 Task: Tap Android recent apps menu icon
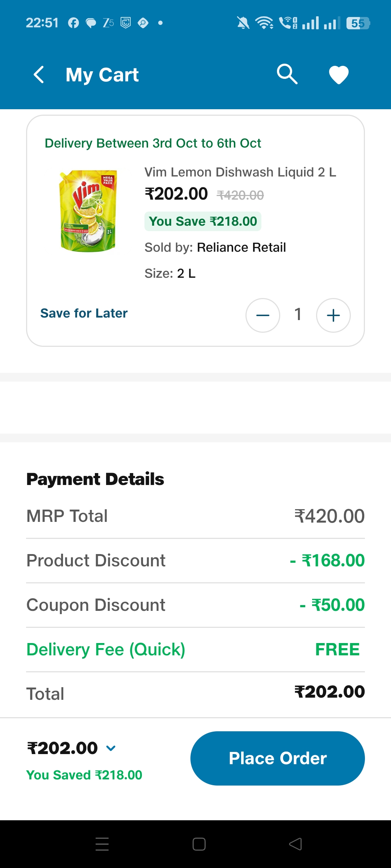(x=102, y=844)
